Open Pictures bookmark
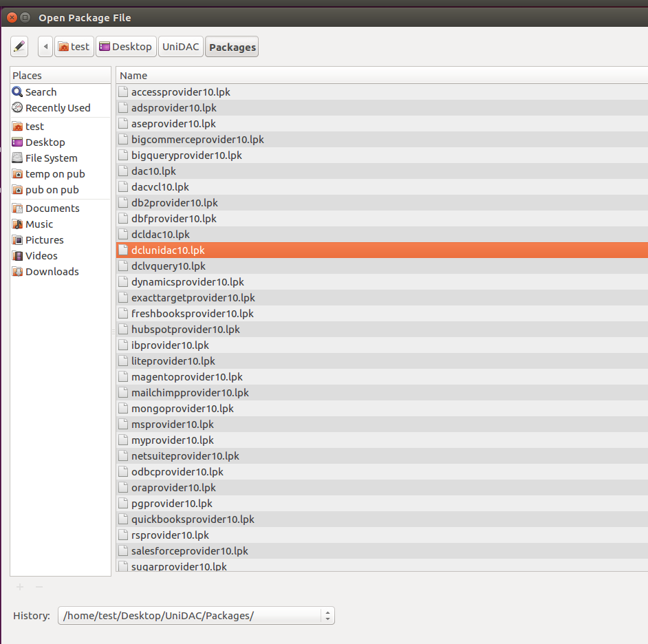The image size is (648, 644). (x=61, y=239)
